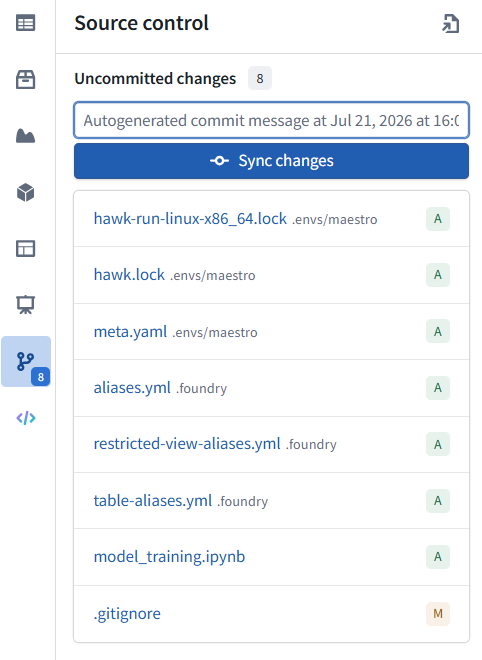Focus the commit message input field
Viewport: 482px width, 660px height.
point(272,120)
